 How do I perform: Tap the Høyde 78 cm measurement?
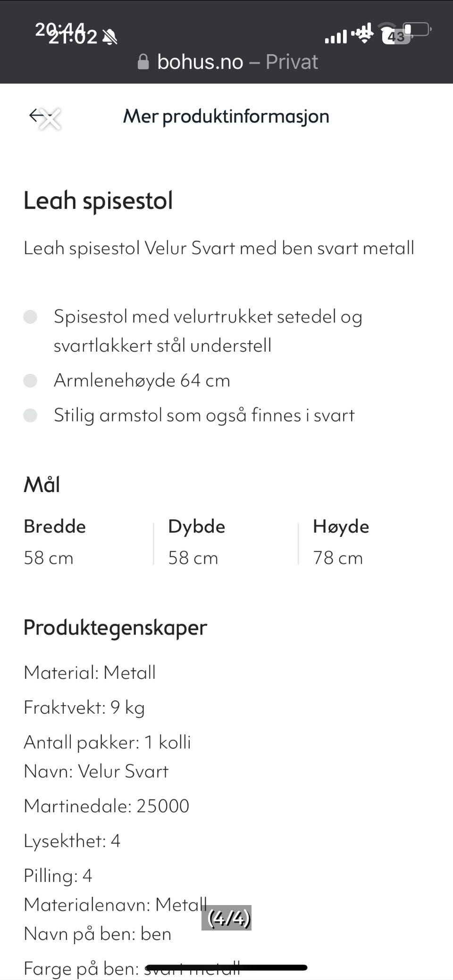click(341, 542)
